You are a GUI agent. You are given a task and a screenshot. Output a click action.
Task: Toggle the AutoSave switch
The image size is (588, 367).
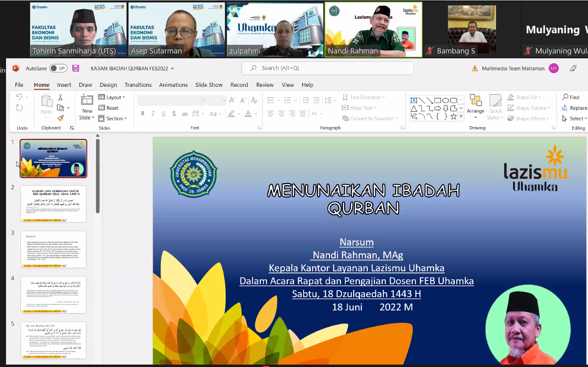coord(58,68)
